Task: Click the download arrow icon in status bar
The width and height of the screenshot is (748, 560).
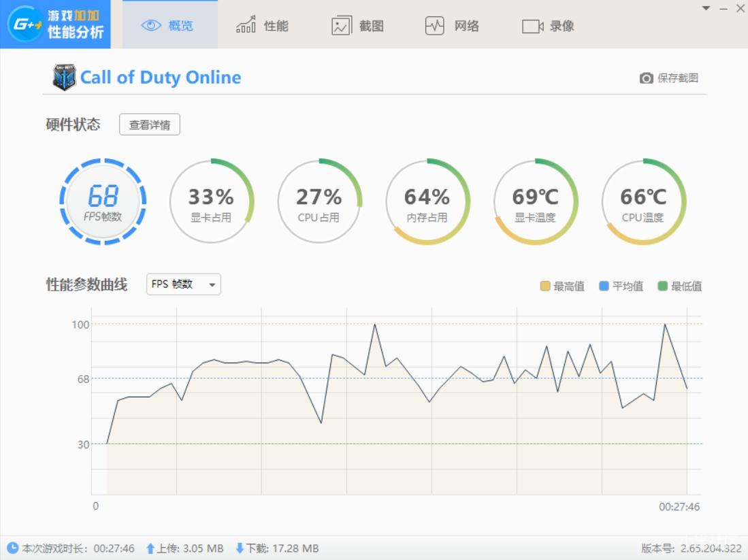Action: pos(240,548)
